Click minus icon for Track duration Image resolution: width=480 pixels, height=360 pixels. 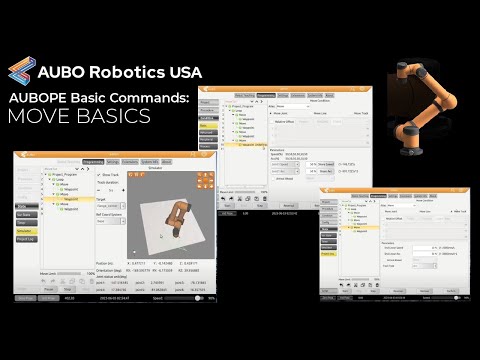pyautogui.click(x=99, y=190)
